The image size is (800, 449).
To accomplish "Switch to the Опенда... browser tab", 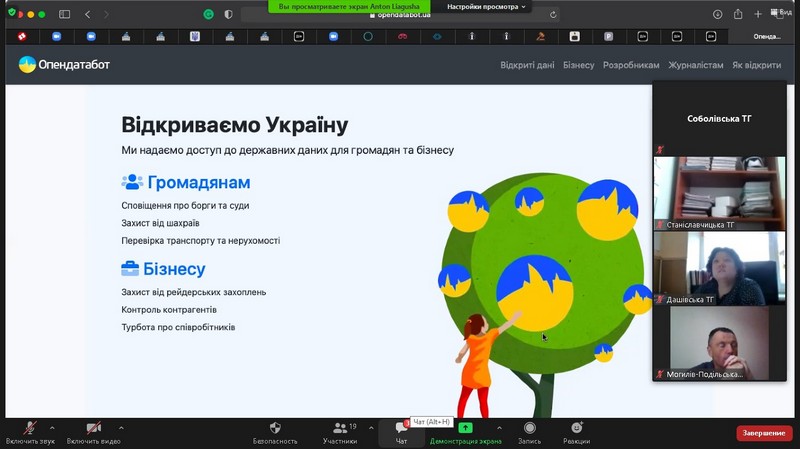I will (766, 36).
